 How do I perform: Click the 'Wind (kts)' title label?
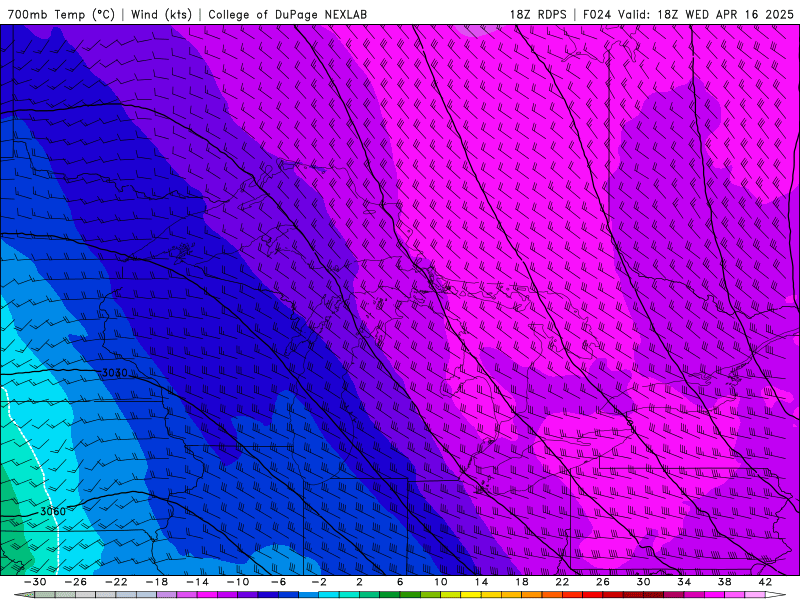[161, 14]
